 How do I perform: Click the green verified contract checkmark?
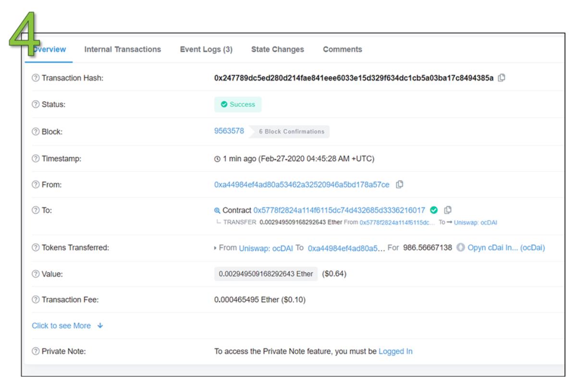pyautogui.click(x=434, y=210)
